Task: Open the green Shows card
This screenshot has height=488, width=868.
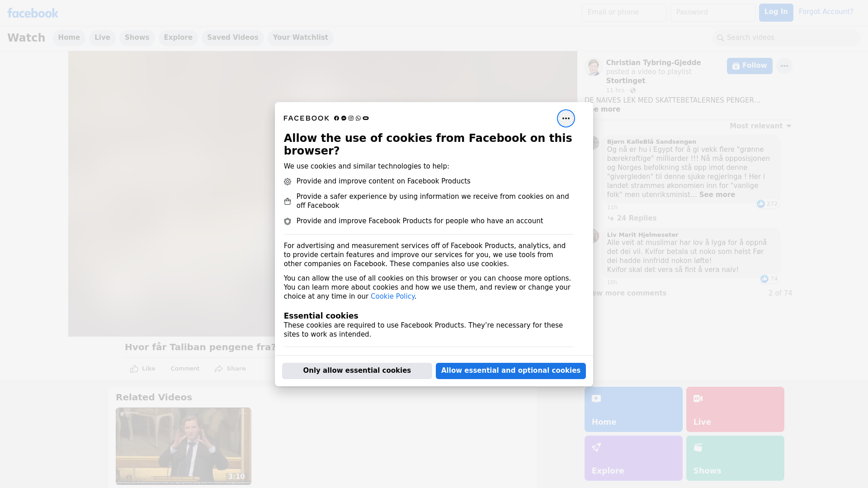Action: (735, 458)
